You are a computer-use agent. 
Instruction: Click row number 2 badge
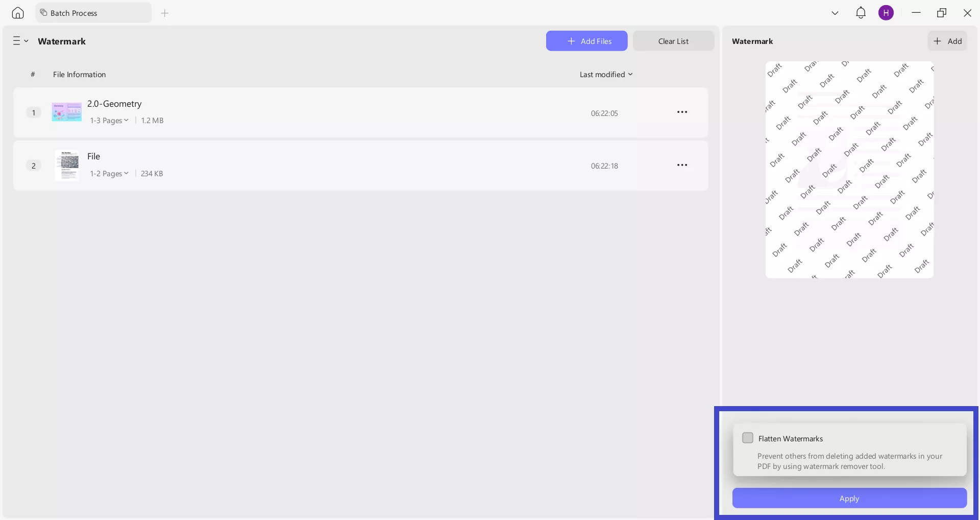[x=34, y=166]
